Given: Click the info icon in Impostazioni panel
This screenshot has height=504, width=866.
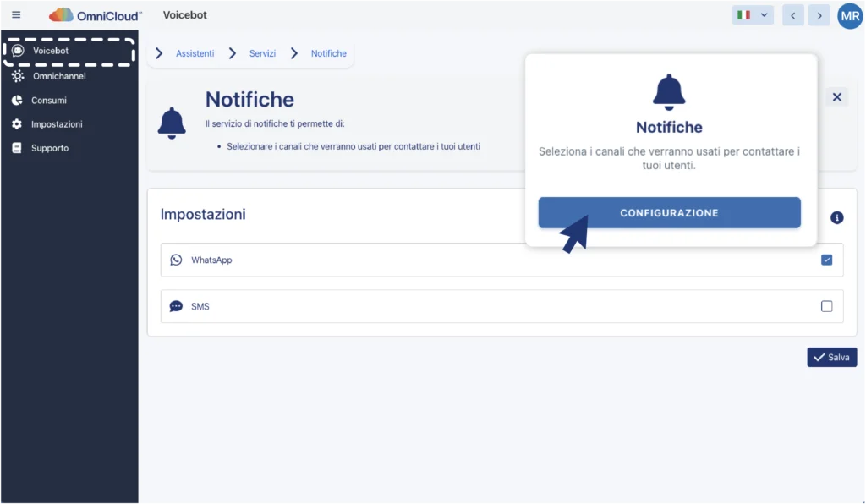Looking at the screenshot, I should pyautogui.click(x=837, y=217).
